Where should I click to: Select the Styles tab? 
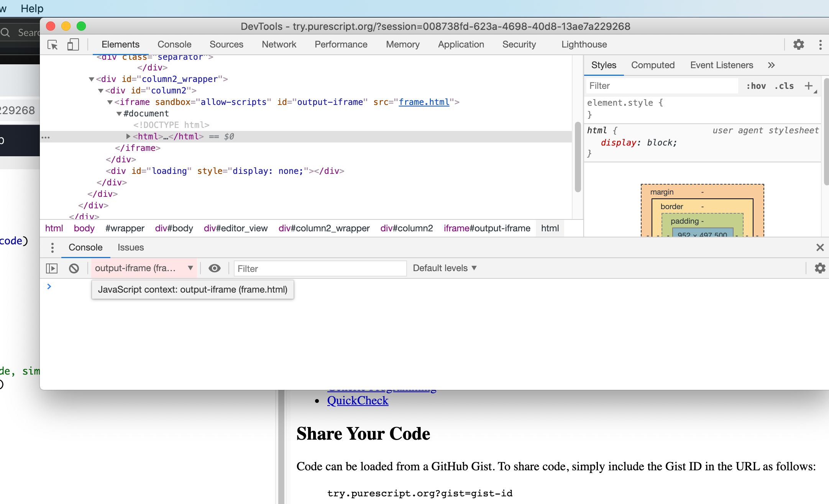coord(604,65)
